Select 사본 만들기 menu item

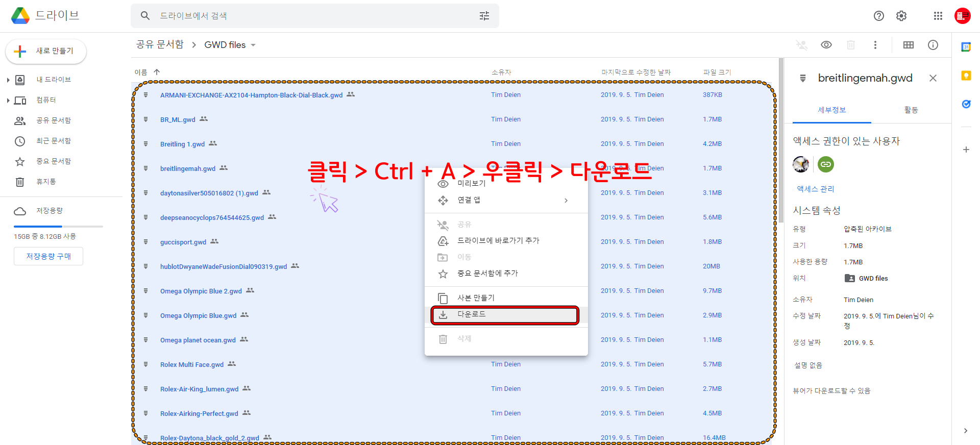[506, 298]
